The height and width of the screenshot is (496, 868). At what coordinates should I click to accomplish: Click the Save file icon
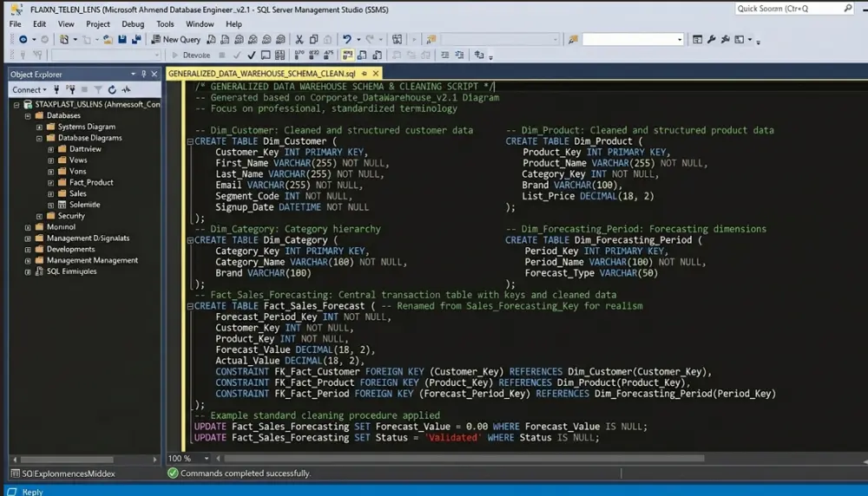[x=122, y=39]
